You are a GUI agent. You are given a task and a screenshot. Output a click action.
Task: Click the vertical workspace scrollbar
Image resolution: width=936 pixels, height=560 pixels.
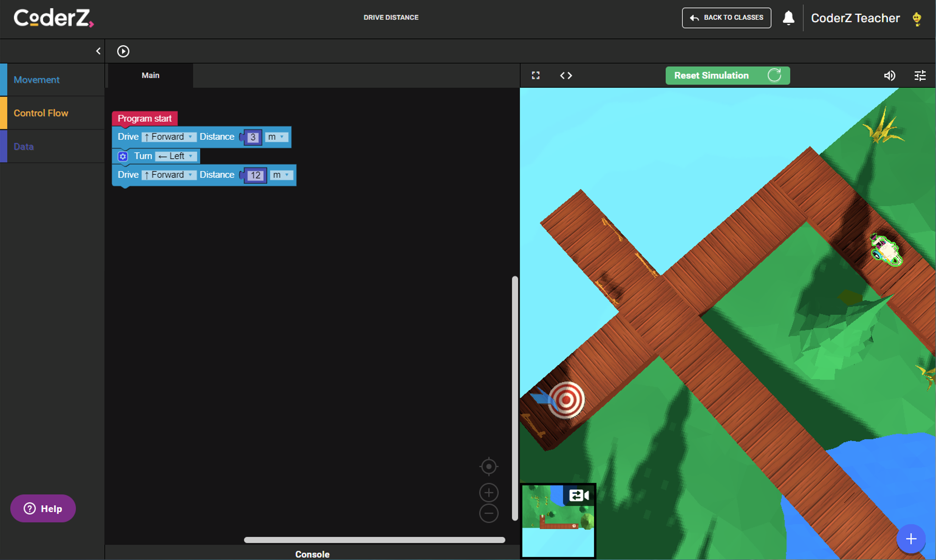coord(515,398)
